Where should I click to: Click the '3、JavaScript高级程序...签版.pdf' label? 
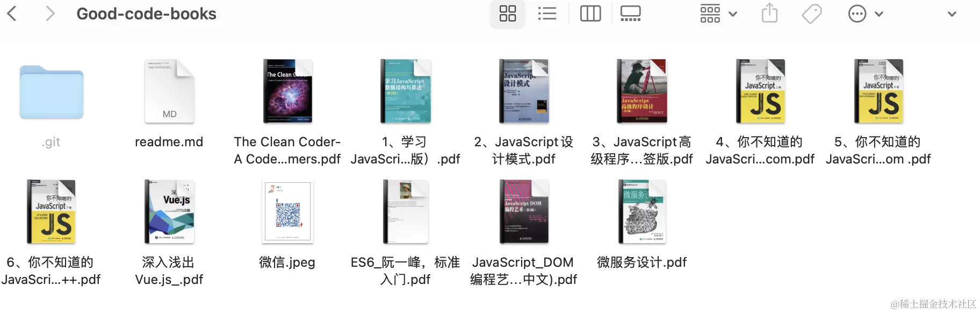pos(642,151)
